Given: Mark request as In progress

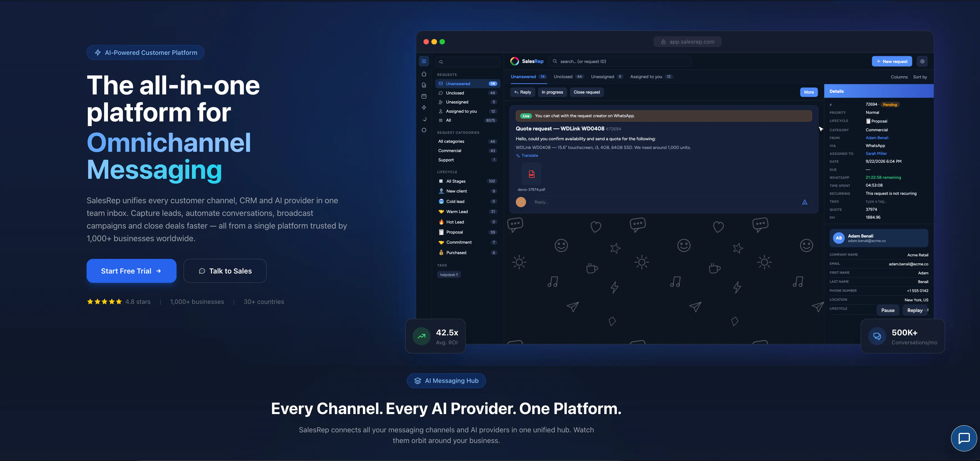Looking at the screenshot, I should click(552, 92).
